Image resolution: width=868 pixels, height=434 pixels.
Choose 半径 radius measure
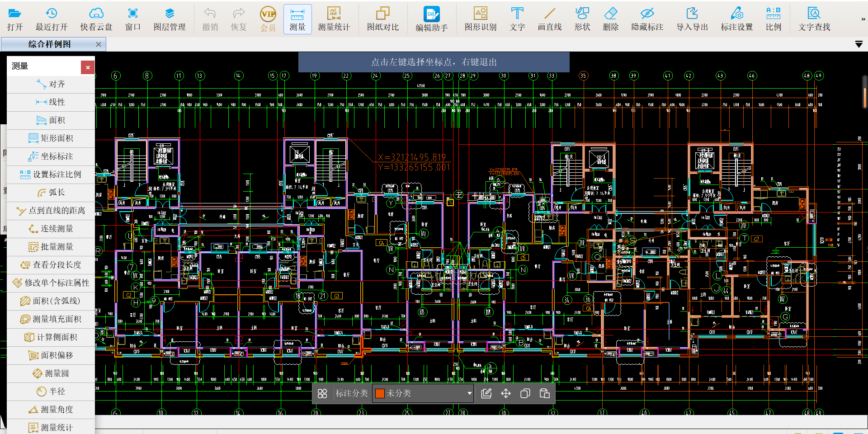point(51,392)
